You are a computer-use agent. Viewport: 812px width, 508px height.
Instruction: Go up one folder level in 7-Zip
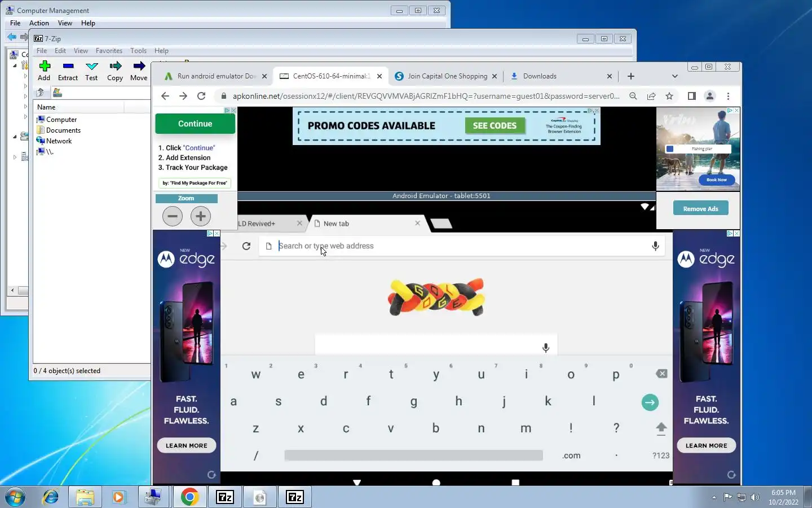40,93
